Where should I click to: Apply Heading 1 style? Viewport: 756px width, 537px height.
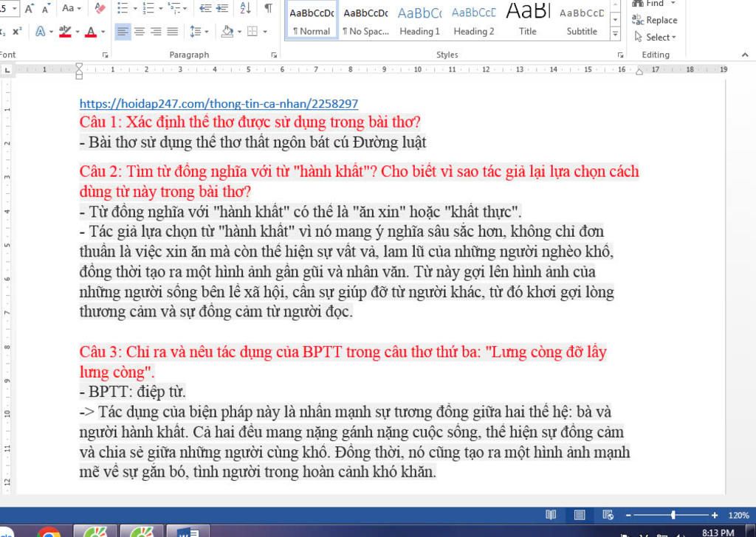pos(419,20)
